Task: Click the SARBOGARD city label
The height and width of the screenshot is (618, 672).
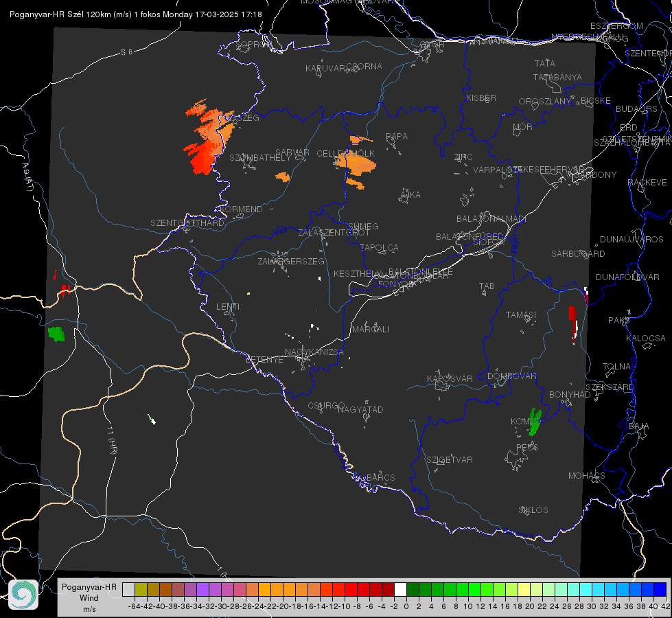Action: tap(578, 254)
